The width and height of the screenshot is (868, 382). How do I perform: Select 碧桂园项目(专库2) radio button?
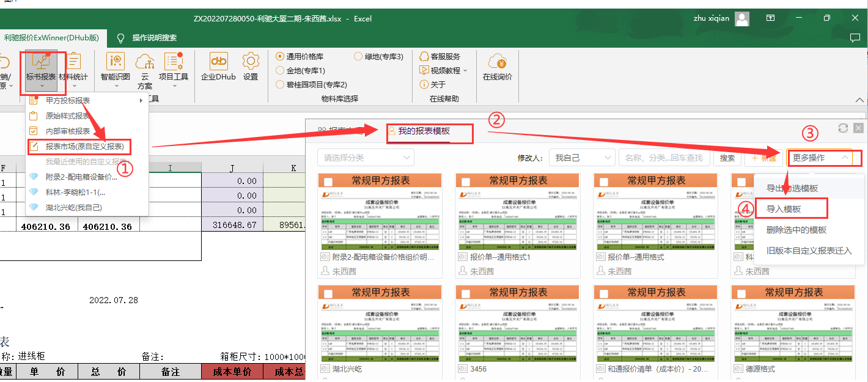[281, 84]
